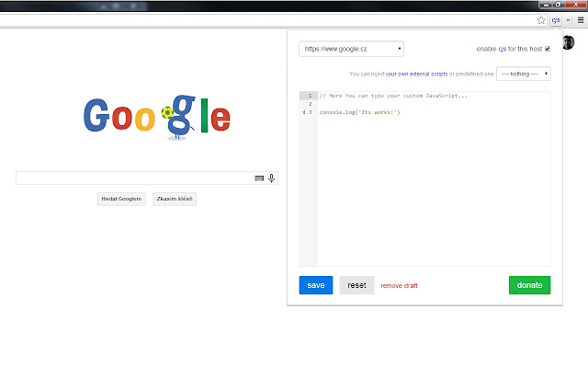
Task: Open the Chrome hamburger menu
Action: pos(581,20)
